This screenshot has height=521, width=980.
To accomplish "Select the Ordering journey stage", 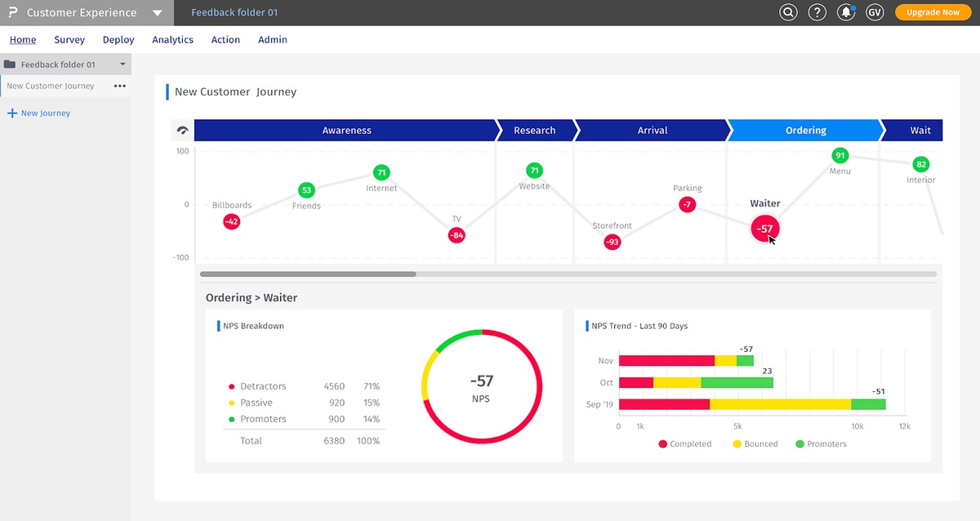I will pos(806,131).
